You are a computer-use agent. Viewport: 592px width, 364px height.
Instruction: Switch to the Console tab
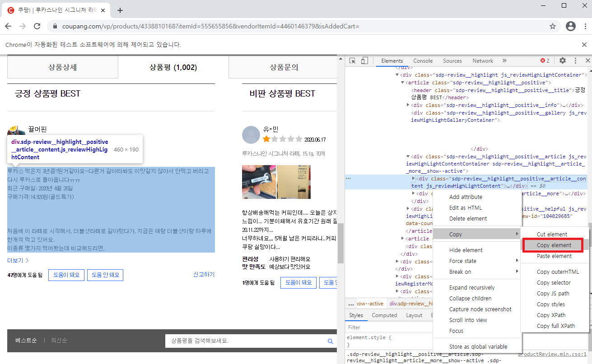423,61
